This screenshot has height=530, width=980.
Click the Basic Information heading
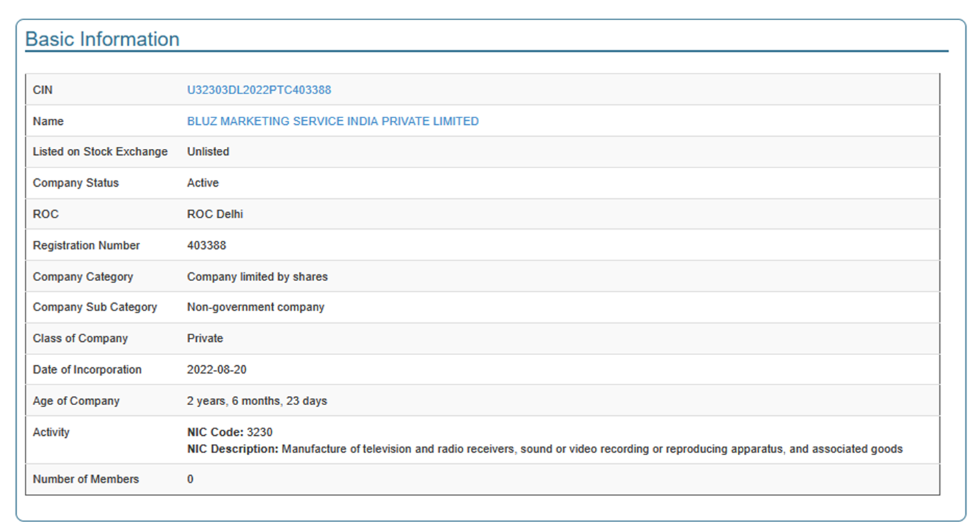pyautogui.click(x=103, y=39)
